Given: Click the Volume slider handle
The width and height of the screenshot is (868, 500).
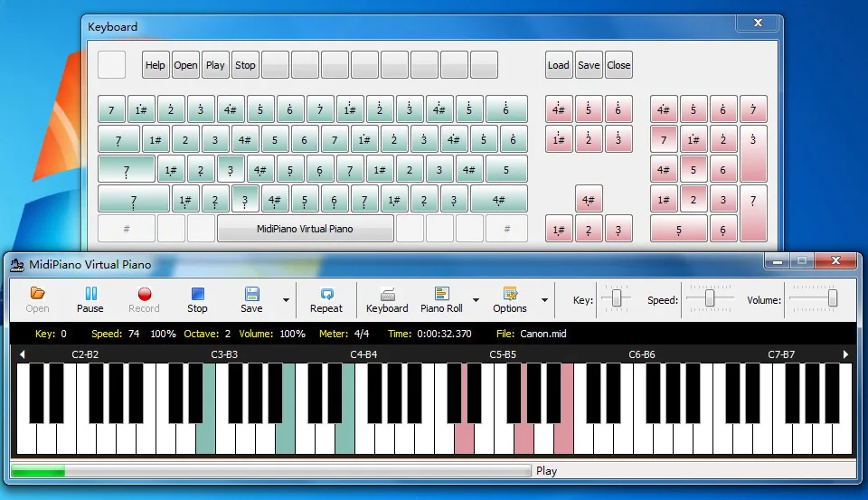Looking at the screenshot, I should click(832, 298).
